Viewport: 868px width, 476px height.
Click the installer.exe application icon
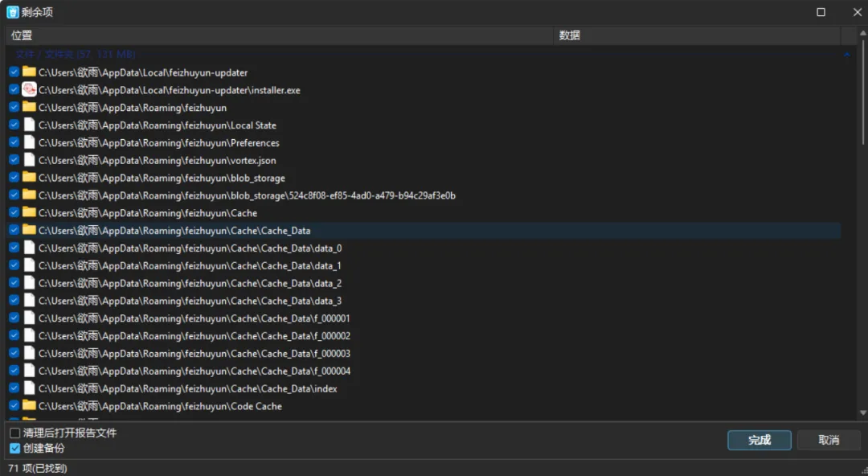(x=29, y=90)
